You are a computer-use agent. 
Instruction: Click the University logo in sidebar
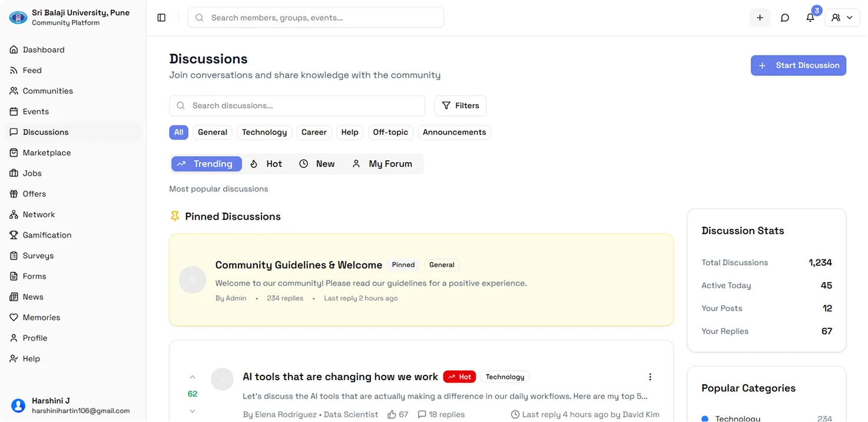pyautogui.click(x=18, y=18)
